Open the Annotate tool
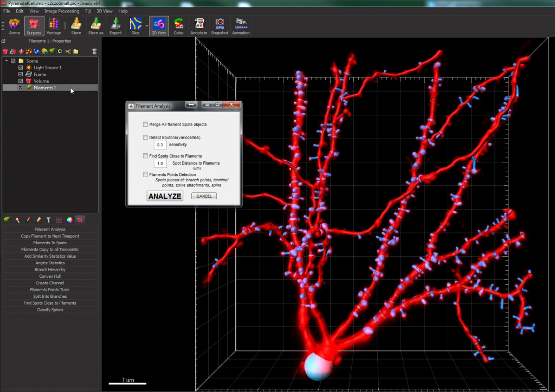 click(x=198, y=27)
